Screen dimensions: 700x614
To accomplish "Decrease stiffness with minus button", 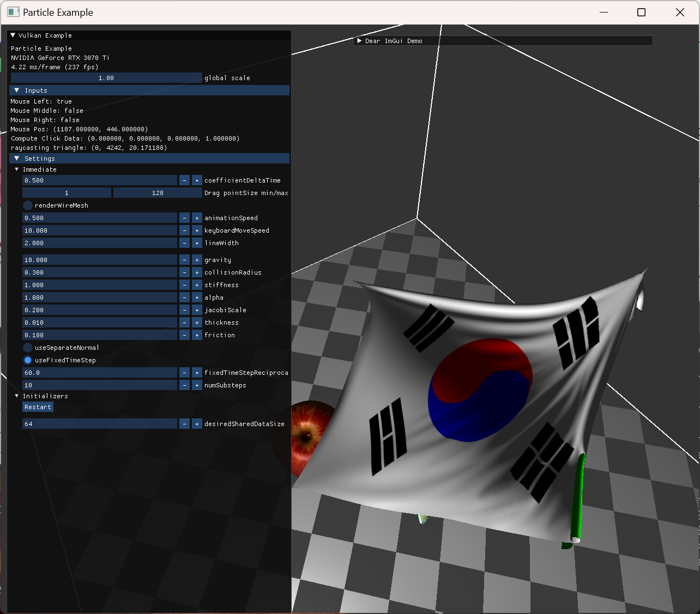I will (184, 285).
